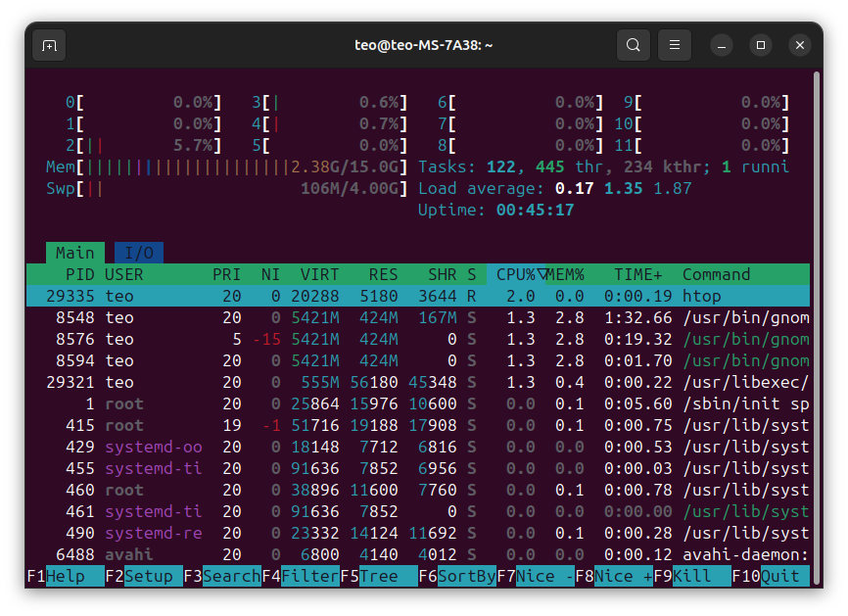
Task: Click the Load average values
Action: tap(624, 189)
